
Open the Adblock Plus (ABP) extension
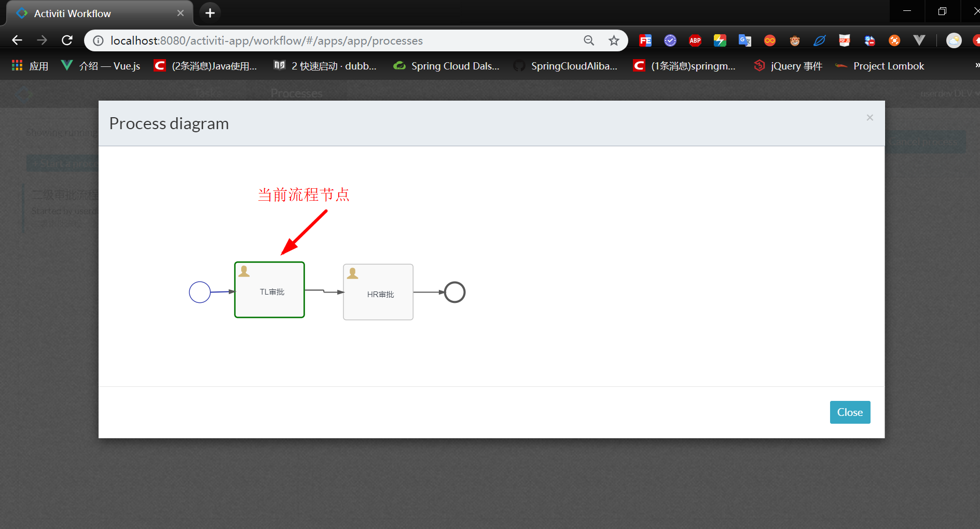click(x=695, y=40)
